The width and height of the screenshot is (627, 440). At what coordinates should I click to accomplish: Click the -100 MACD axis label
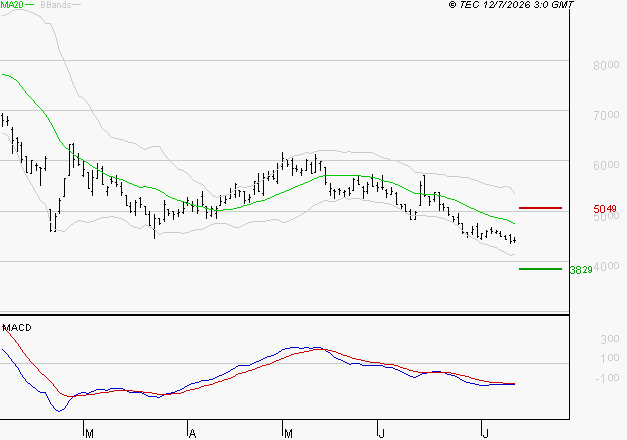coord(607,378)
